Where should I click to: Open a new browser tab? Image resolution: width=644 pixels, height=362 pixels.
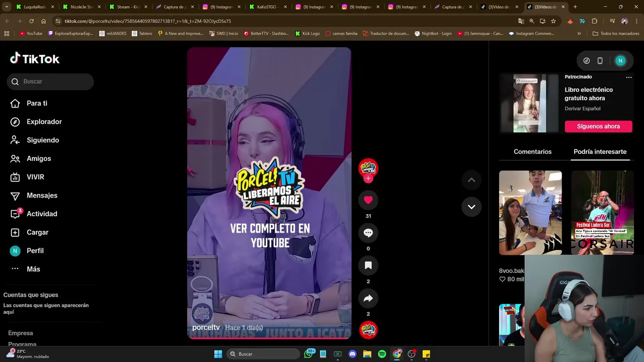575,7
